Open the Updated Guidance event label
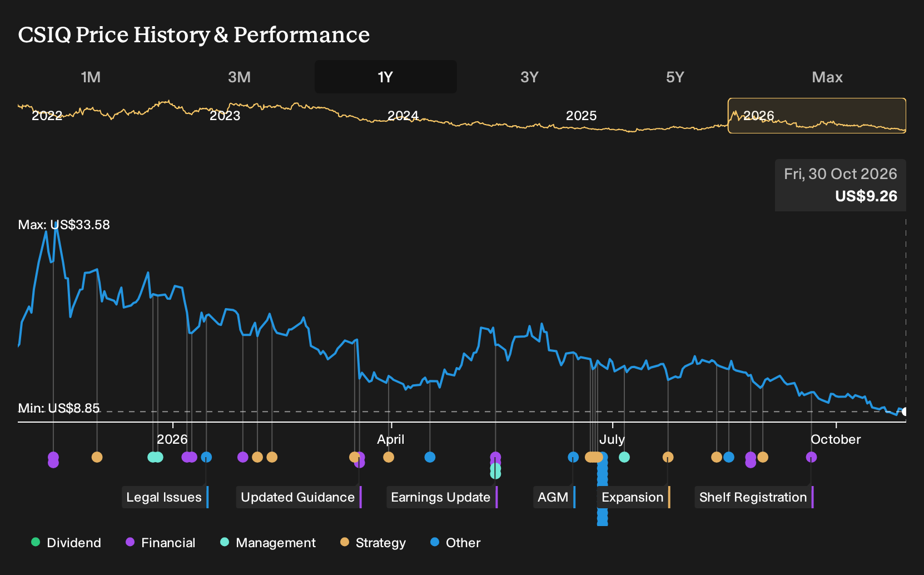 [x=299, y=497]
